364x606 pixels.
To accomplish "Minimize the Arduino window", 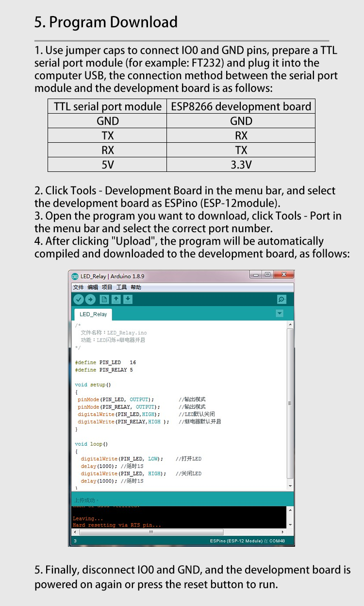I will click(x=255, y=275).
